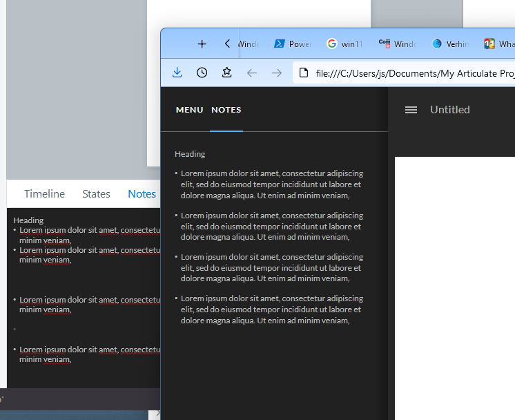Open the Notes tab in Storyline
This screenshot has height=420, width=515.
point(142,194)
